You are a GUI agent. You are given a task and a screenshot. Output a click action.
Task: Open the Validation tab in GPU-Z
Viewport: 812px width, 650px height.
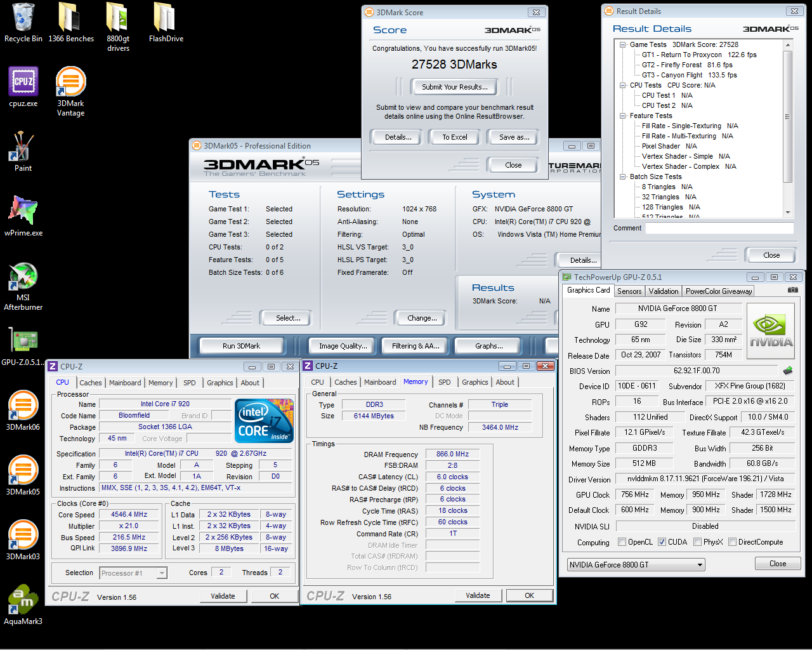[664, 291]
